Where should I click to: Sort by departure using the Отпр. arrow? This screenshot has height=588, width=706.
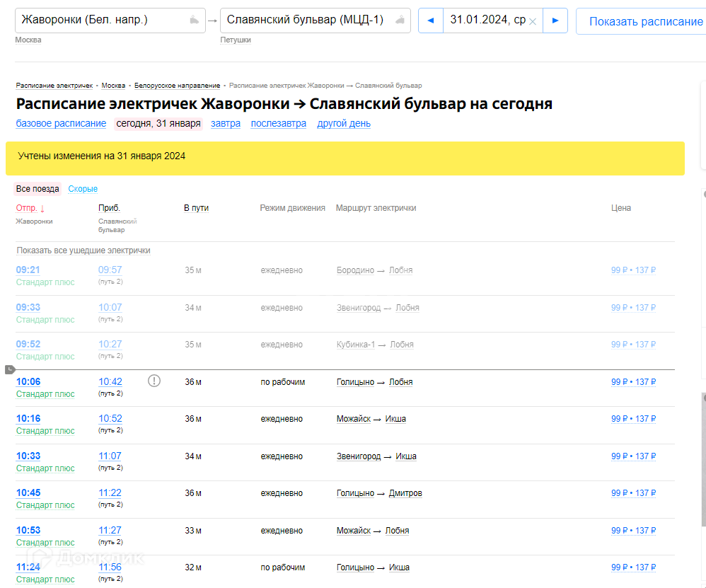coord(42,208)
